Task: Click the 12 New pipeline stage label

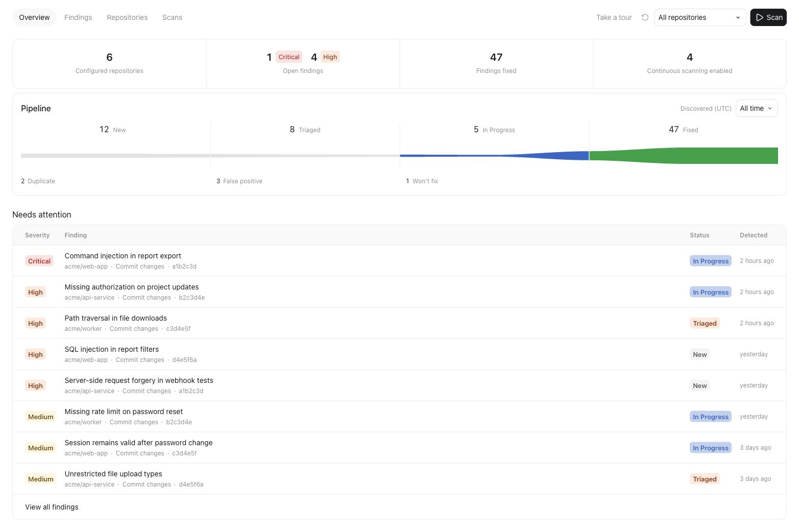Action: tap(112, 130)
